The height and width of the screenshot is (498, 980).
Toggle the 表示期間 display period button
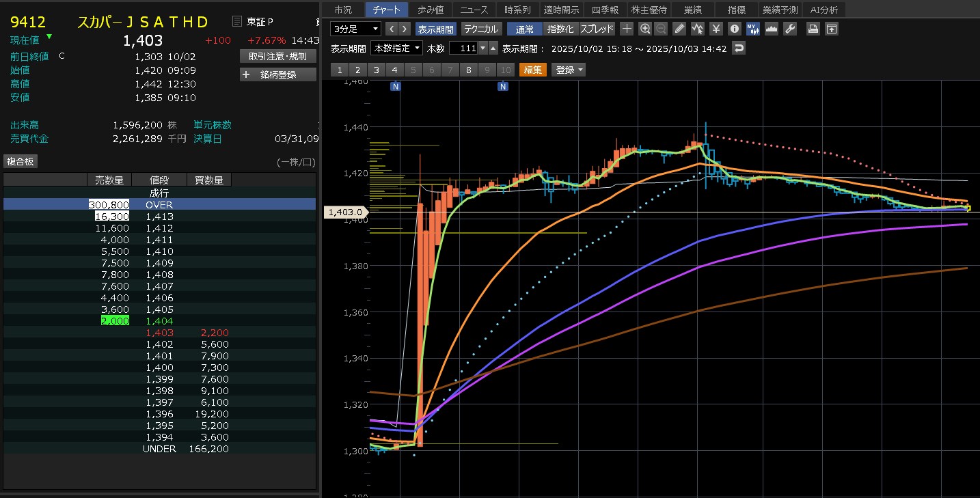(x=435, y=29)
